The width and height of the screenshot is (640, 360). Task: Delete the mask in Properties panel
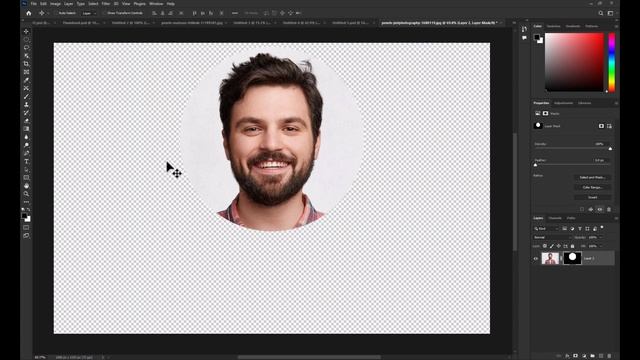pos(609,209)
